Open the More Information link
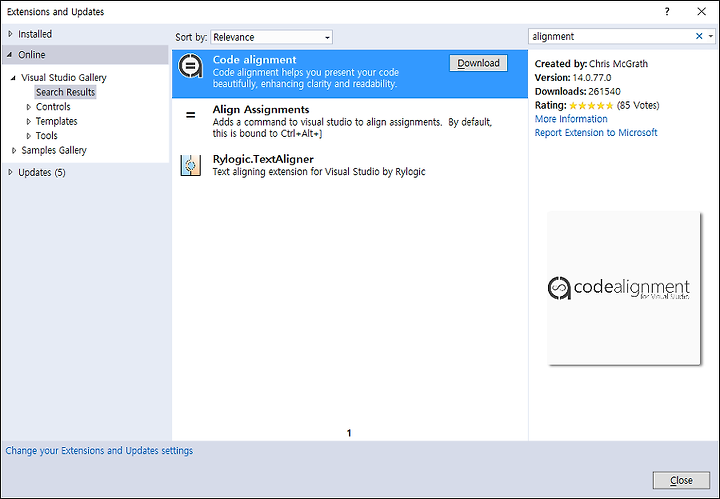720x499 pixels. [x=571, y=119]
